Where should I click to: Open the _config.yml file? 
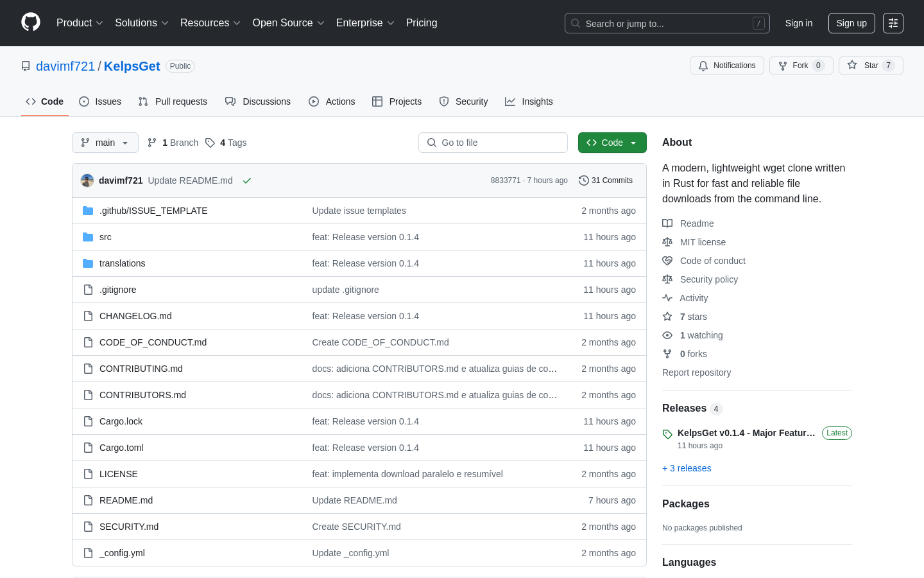[122, 553]
